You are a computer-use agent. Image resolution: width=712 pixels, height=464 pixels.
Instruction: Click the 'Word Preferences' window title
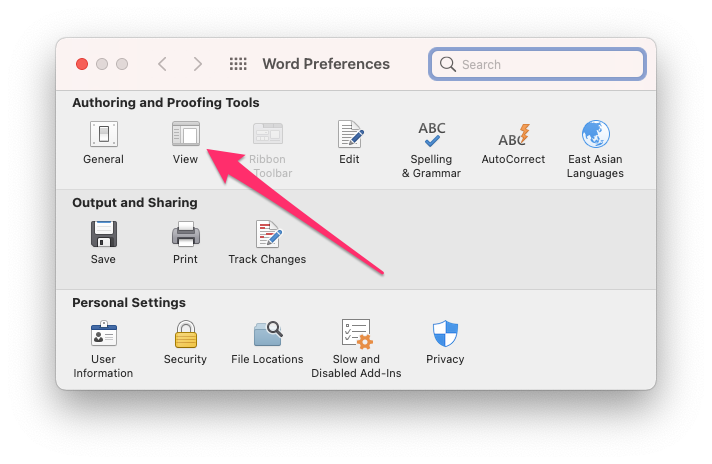click(326, 64)
